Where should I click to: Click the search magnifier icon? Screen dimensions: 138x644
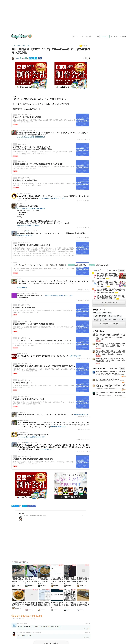[x=98, y=36]
